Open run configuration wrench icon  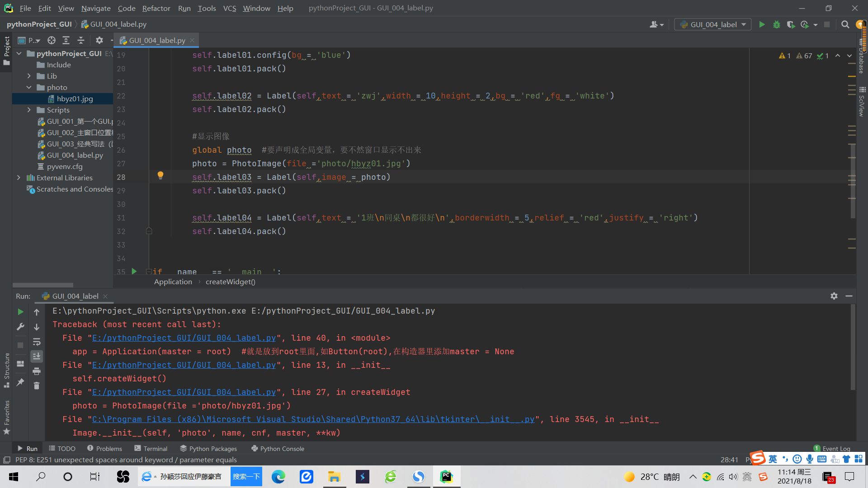click(x=20, y=326)
